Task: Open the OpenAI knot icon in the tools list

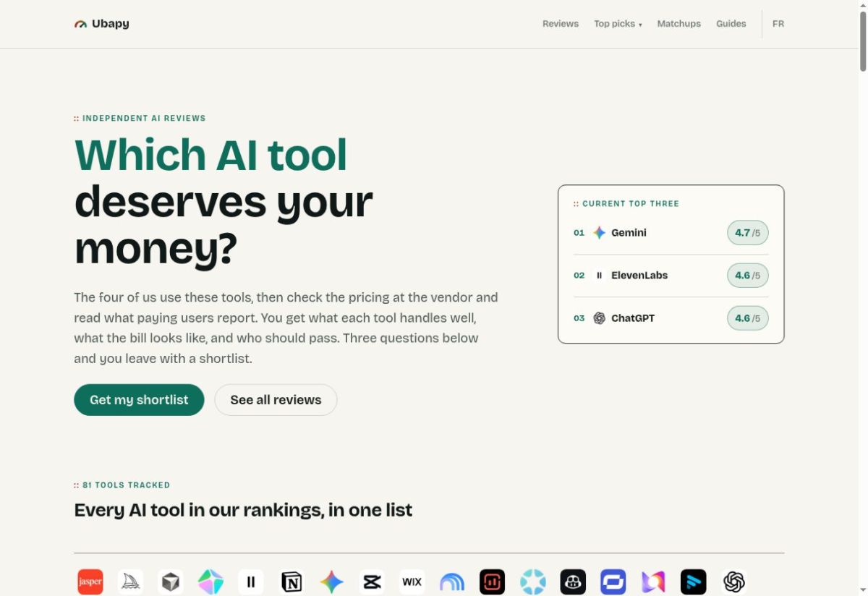Action: 733,582
